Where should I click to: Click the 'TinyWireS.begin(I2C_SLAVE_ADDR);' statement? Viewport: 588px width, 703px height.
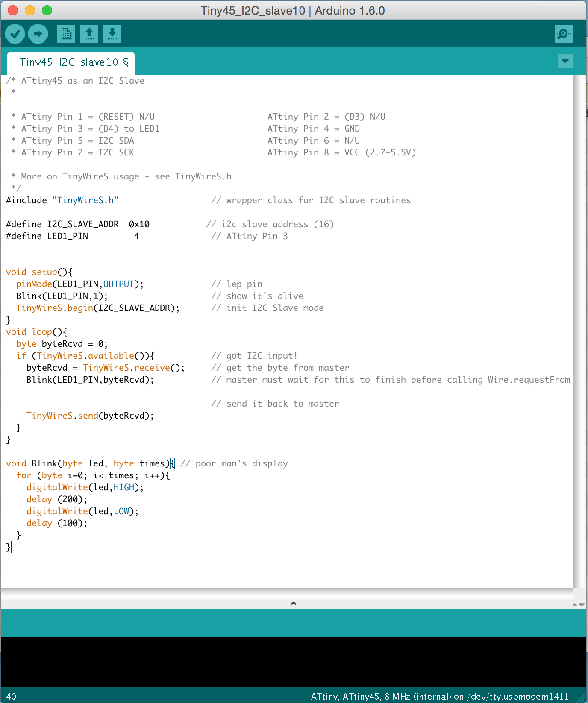pyautogui.click(x=98, y=308)
